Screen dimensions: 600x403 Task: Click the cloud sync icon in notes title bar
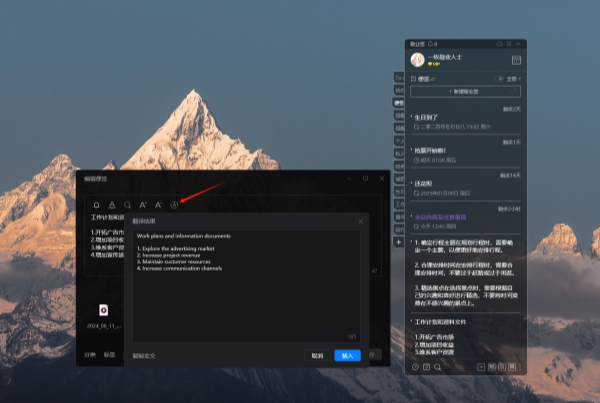[x=499, y=44]
